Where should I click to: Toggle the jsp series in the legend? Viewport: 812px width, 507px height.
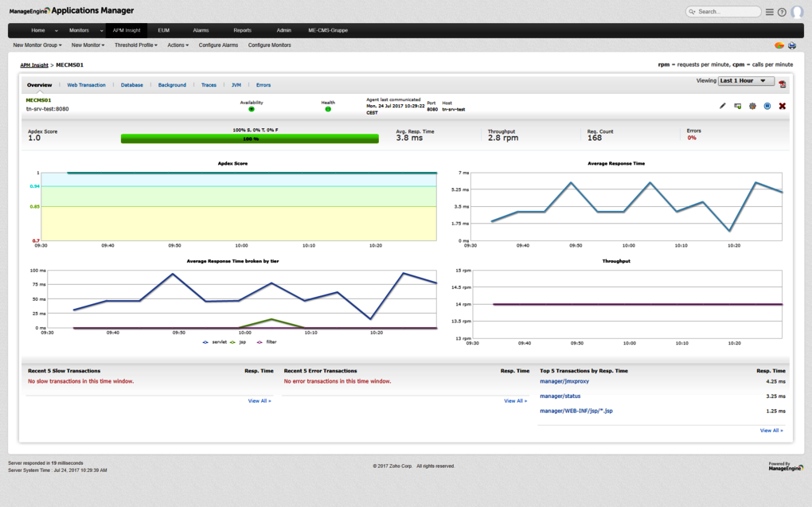tap(238, 341)
